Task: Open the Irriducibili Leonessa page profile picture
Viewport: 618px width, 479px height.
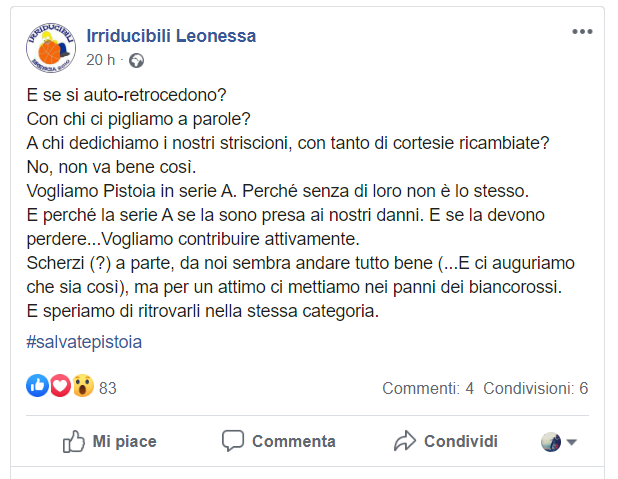Action: coord(51,47)
